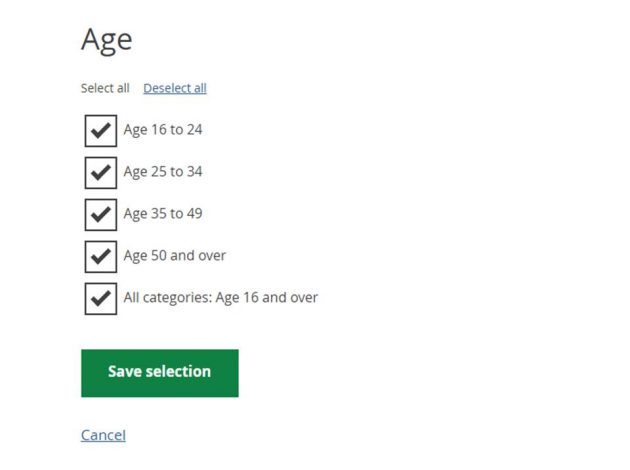The height and width of the screenshot is (470, 630).
Task: Toggle the Age 25 to 34 checkbox
Action: point(101,173)
